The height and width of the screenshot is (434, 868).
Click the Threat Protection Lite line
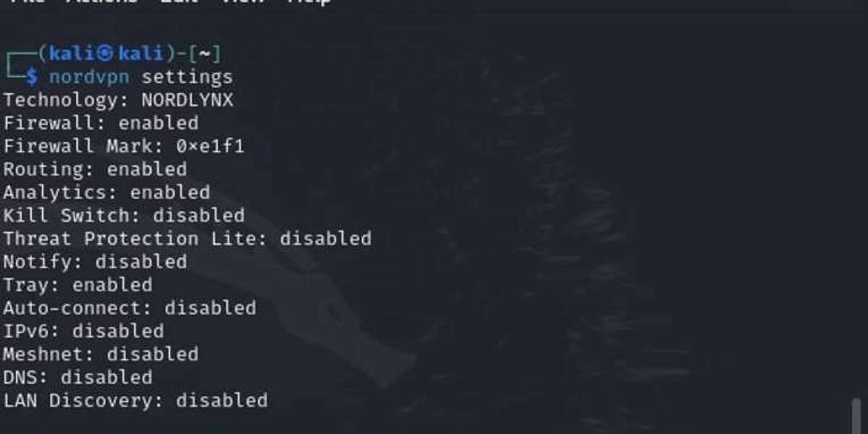pyautogui.click(x=187, y=239)
